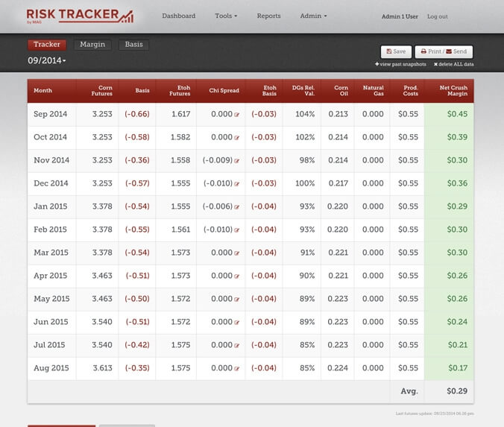Go to the Dashboard page
Image resolution: width=504 pixels, height=427 pixels.
(x=179, y=16)
